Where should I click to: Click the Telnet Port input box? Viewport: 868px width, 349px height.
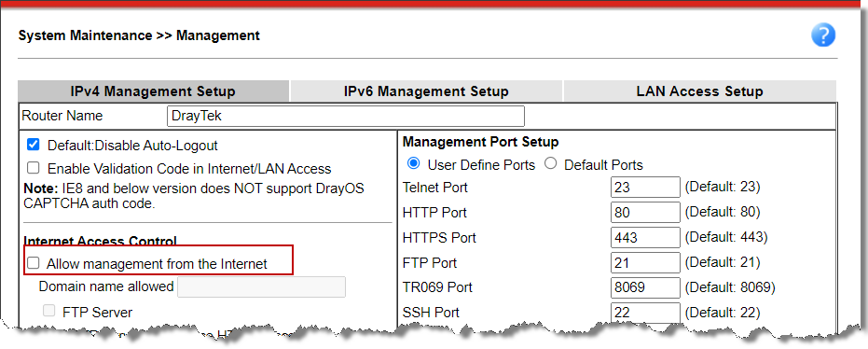point(645,188)
